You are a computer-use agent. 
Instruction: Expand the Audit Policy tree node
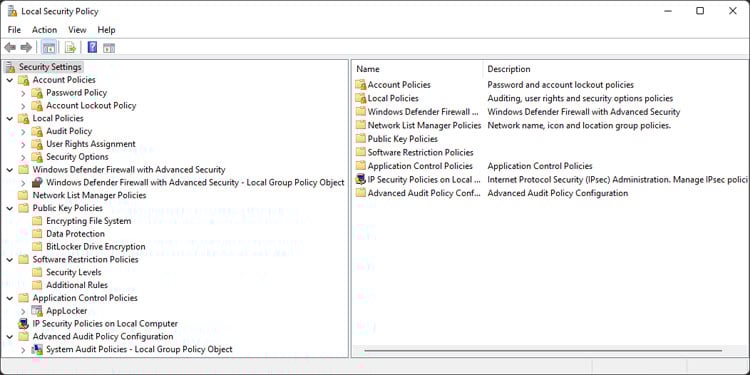pyautogui.click(x=23, y=131)
